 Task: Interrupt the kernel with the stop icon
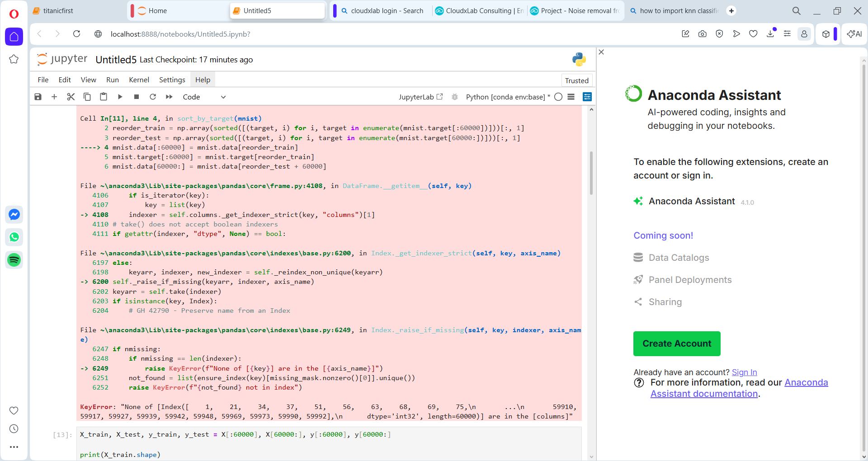pyautogui.click(x=137, y=97)
